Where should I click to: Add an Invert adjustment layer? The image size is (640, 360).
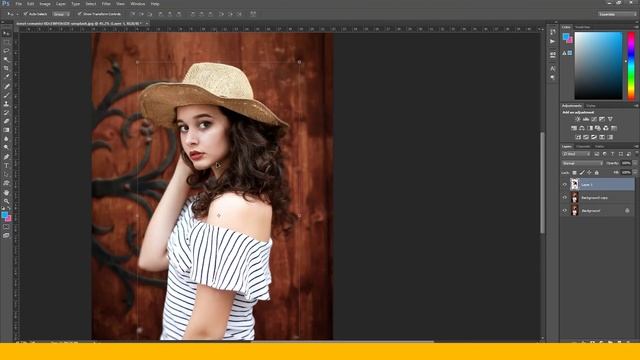578,137
